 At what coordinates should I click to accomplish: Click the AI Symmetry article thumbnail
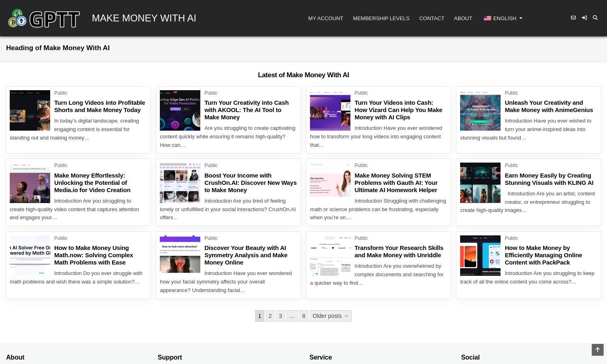pyautogui.click(x=180, y=256)
